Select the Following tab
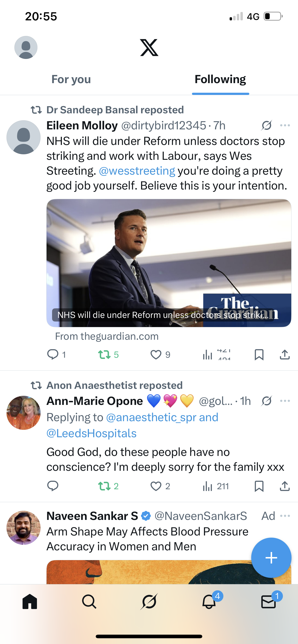 pyautogui.click(x=220, y=80)
